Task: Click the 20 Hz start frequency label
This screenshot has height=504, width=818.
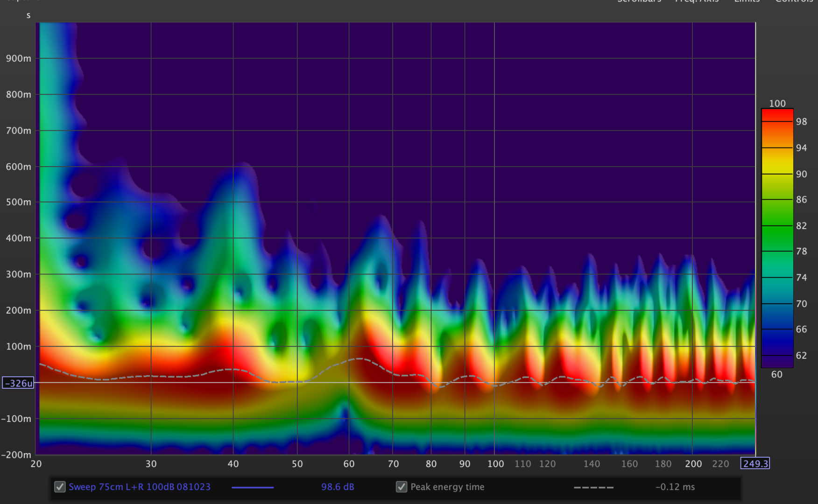Action: click(36, 464)
